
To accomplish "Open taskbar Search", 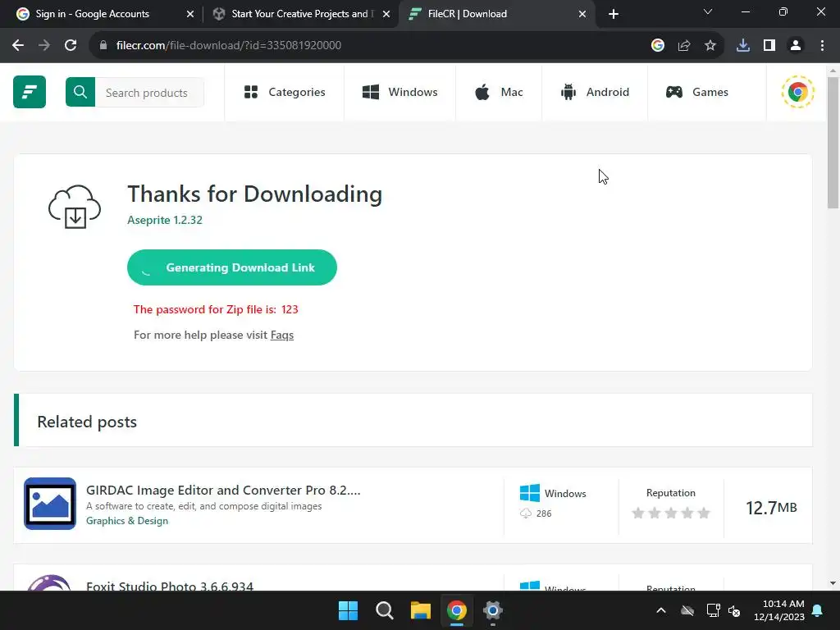I will point(384,610).
